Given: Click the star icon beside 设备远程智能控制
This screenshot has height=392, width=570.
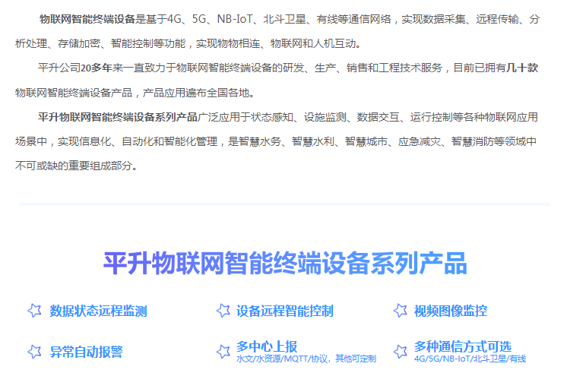Looking at the screenshot, I should pos(223,311).
